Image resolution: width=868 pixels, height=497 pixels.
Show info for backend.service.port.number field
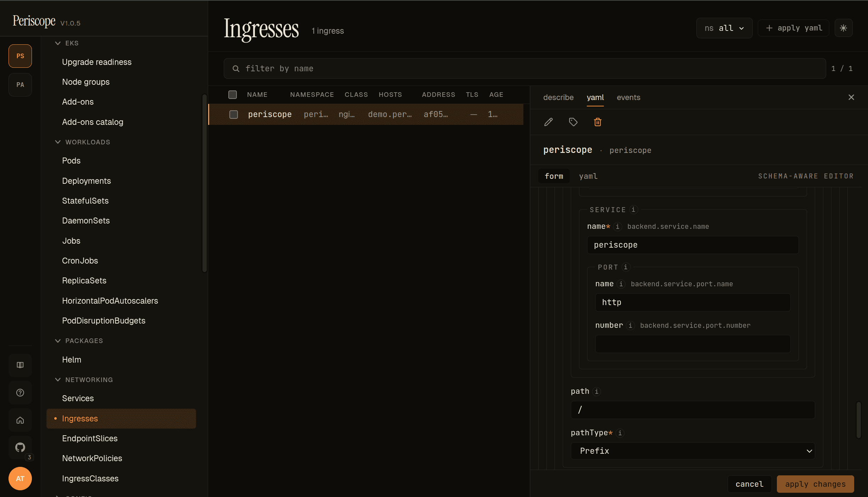click(x=630, y=325)
